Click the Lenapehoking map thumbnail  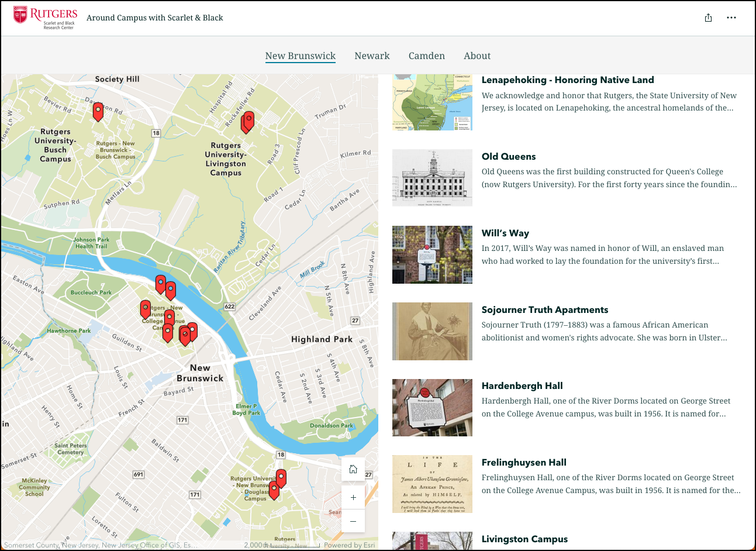click(432, 102)
